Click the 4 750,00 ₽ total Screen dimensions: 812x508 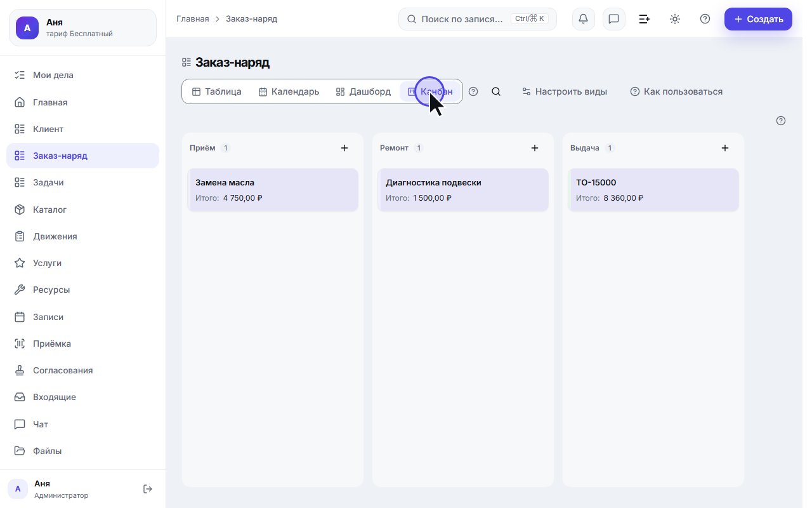tap(242, 198)
